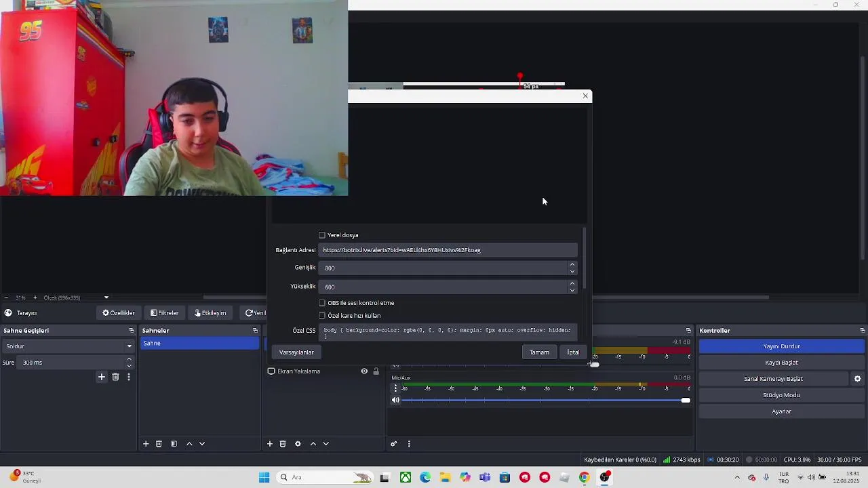Close the browser properties dialog
The width and height of the screenshot is (868, 488).
tap(585, 96)
